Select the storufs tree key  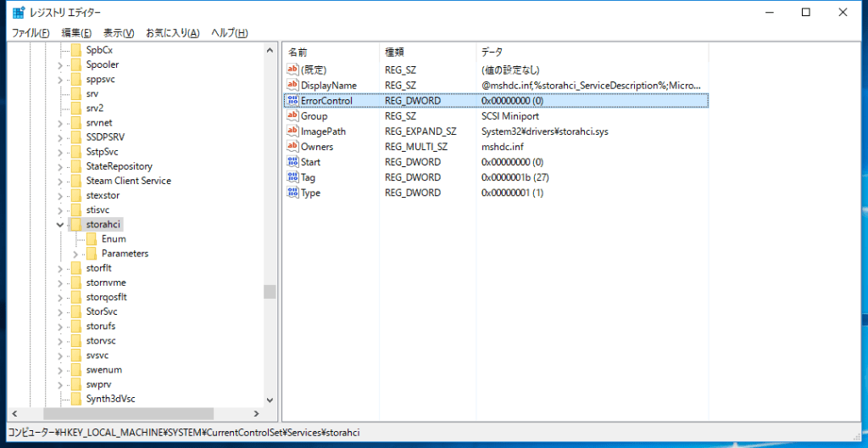(x=101, y=326)
